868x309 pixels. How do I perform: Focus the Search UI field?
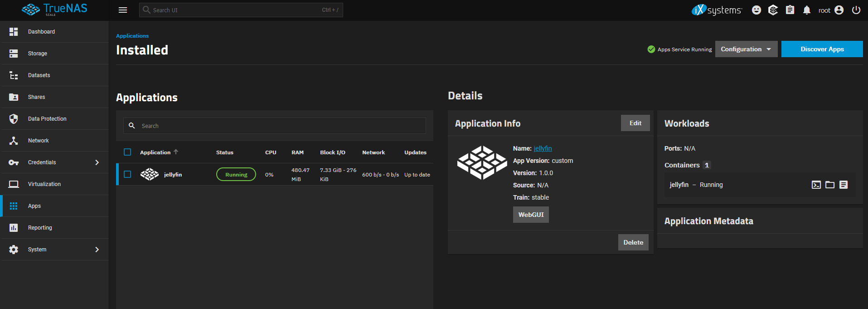[241, 10]
